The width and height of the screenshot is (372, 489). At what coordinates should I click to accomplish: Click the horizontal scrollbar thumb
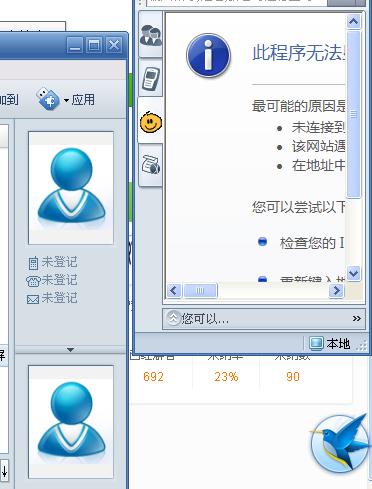pos(200,291)
